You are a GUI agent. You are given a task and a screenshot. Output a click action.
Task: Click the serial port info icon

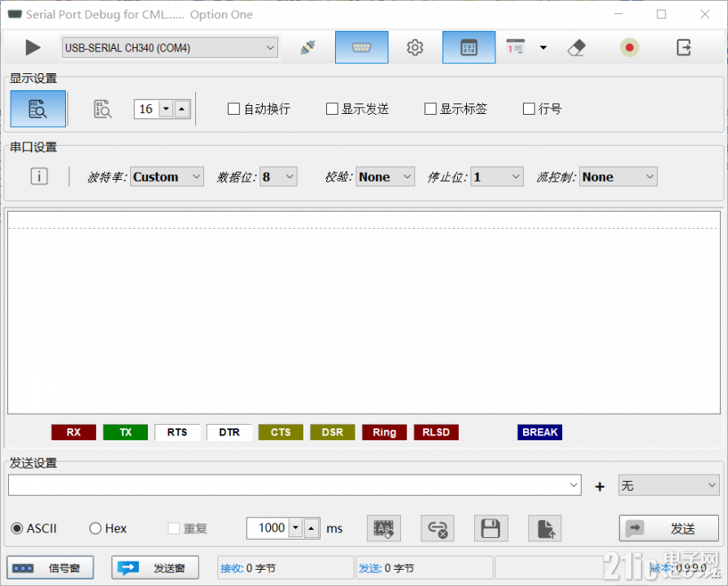tap(39, 177)
